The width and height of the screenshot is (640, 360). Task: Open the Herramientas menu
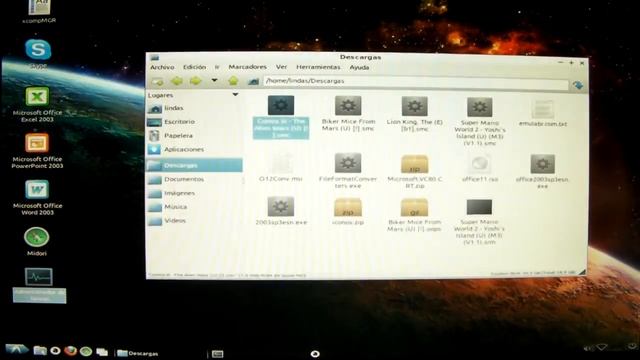click(x=318, y=67)
